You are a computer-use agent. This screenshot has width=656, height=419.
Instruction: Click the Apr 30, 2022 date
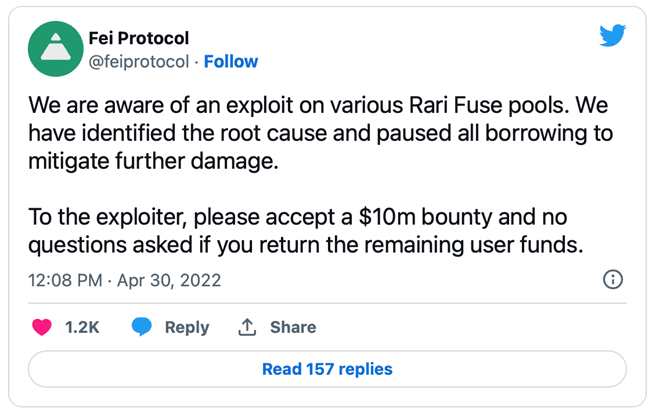pos(169,280)
